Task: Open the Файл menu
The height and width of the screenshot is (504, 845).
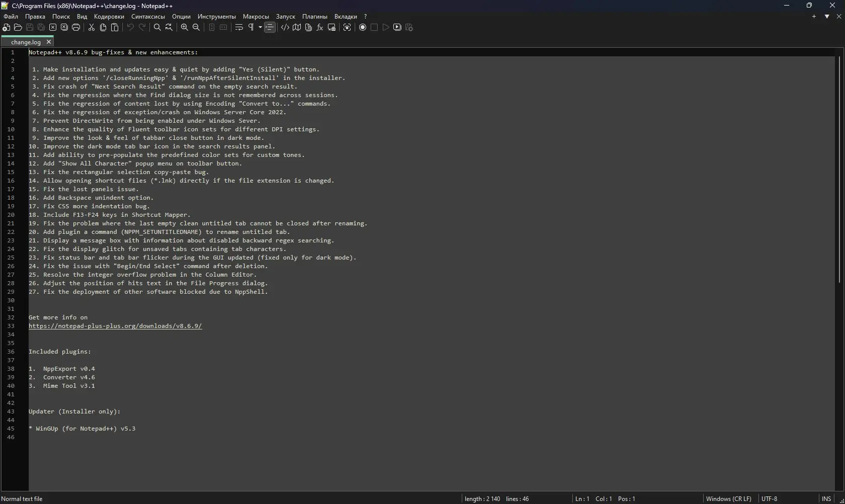Action: coord(11,17)
